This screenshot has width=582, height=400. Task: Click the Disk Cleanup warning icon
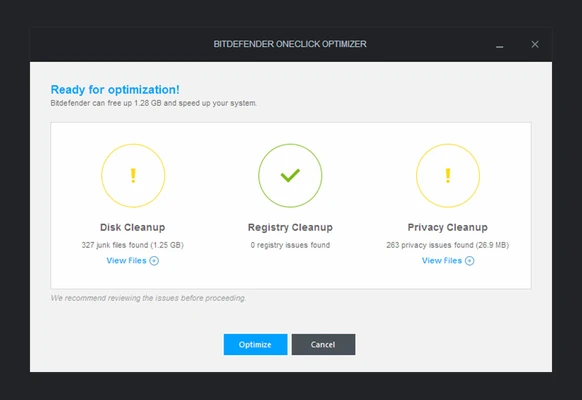click(x=133, y=176)
